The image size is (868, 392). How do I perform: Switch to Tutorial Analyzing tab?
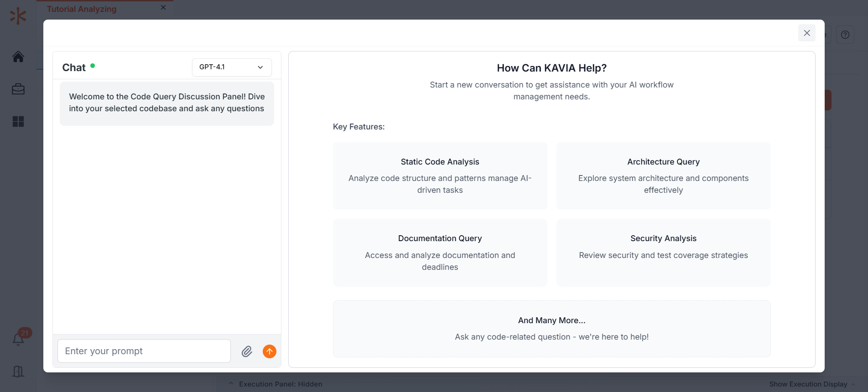tap(82, 9)
